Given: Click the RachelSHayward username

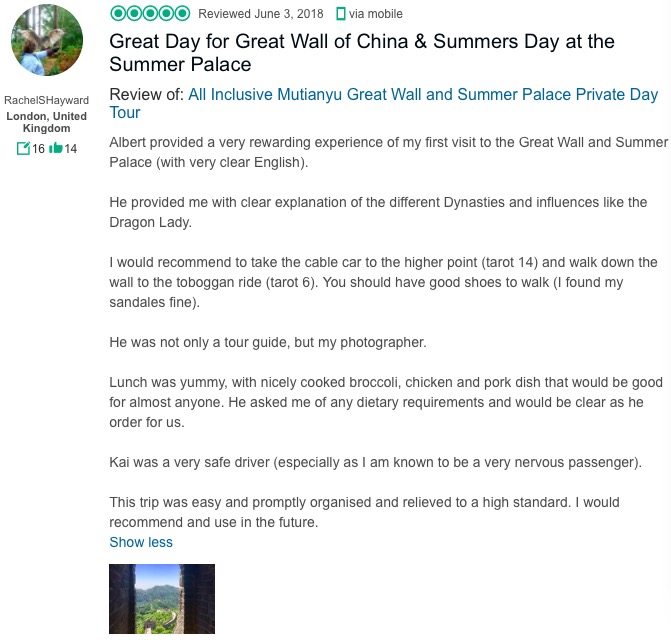Looking at the screenshot, I should click(x=46, y=100).
